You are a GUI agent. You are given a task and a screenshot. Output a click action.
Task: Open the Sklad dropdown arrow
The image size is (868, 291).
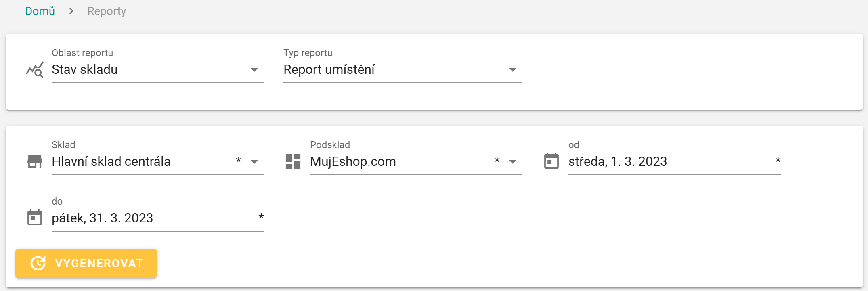pos(254,162)
